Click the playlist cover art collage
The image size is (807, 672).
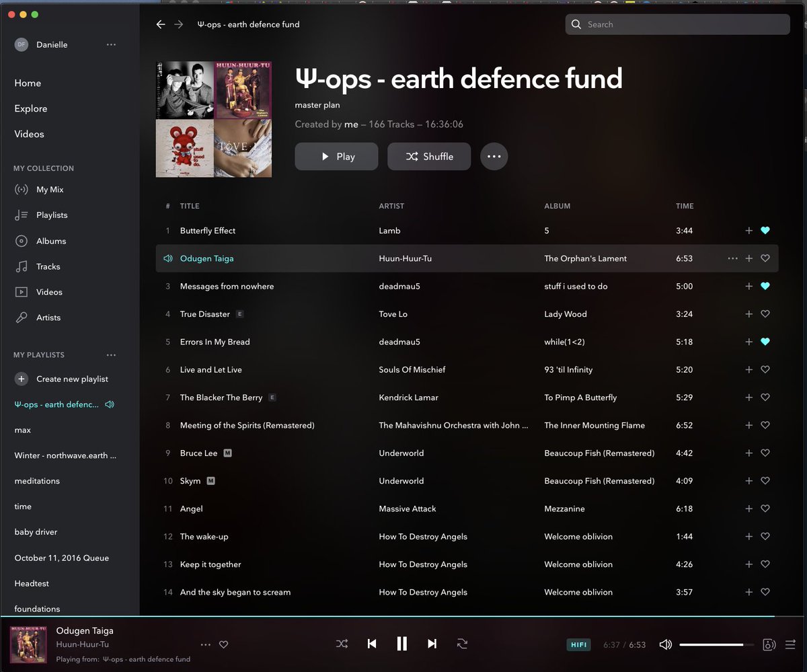tap(214, 119)
